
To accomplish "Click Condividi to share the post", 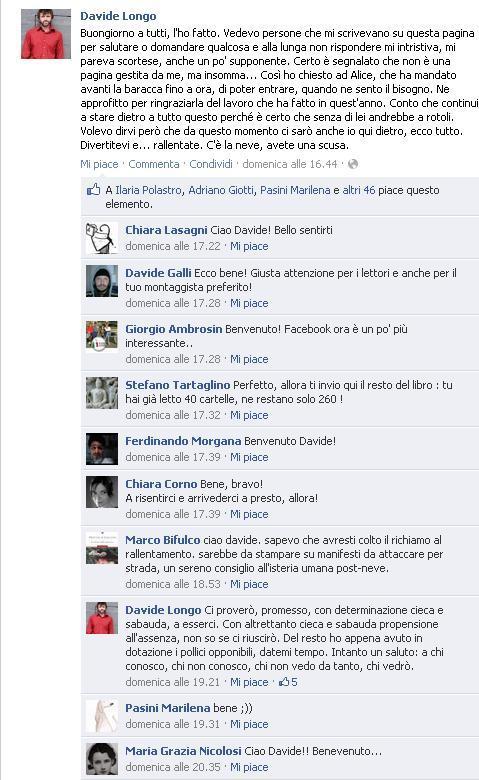I will pyautogui.click(x=211, y=164).
